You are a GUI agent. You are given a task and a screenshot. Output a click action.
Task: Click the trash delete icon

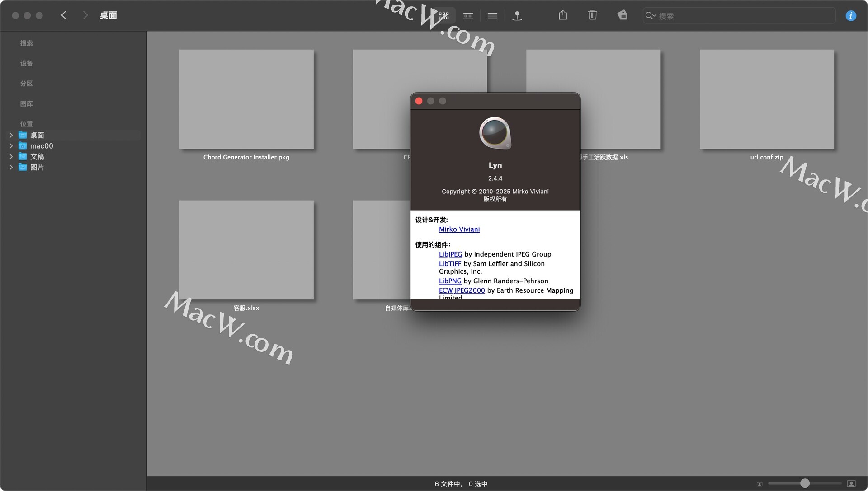point(593,15)
